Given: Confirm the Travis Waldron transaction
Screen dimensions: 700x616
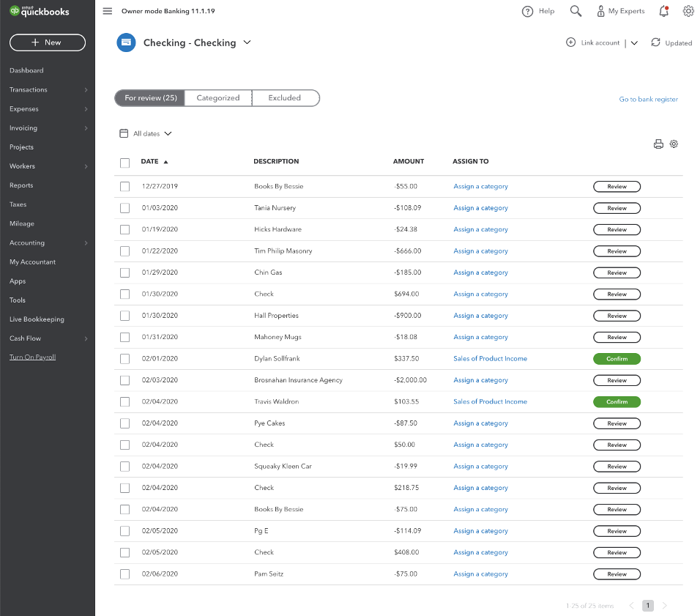Looking at the screenshot, I should coord(617,401).
